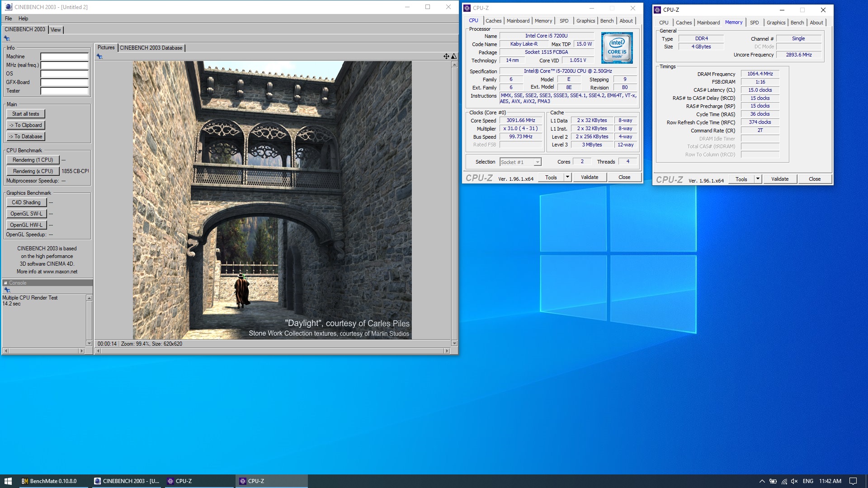Click the picture horizontal scrollbar
The width and height of the screenshot is (868, 488).
click(x=273, y=351)
